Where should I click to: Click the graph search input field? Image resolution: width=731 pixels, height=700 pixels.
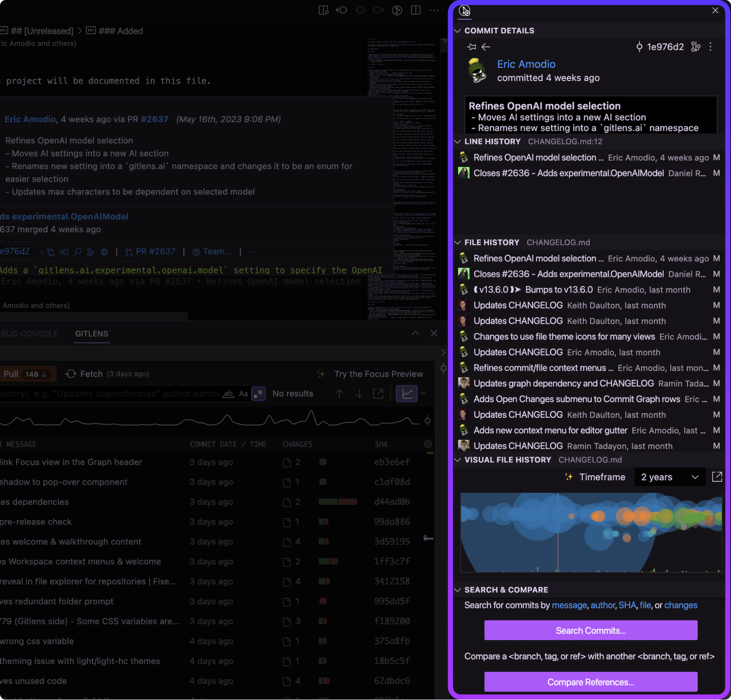[x=110, y=394]
